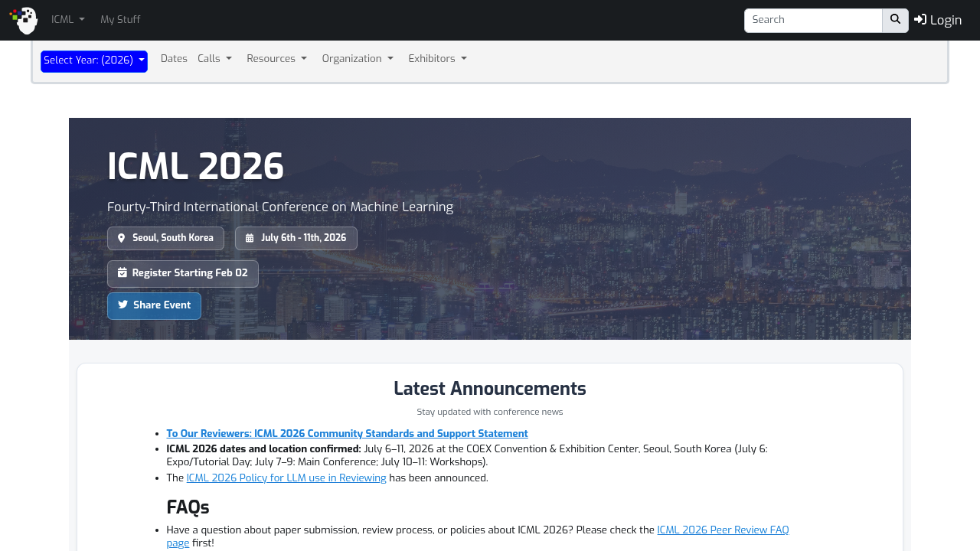
Task: Expand the Resources dropdown menu
Action: 276,59
